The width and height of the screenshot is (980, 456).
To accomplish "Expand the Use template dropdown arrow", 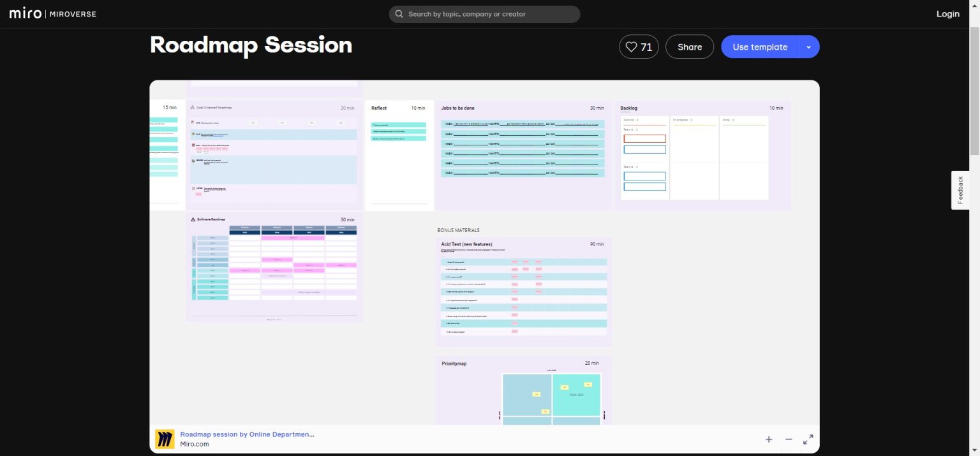I will click(x=809, y=47).
